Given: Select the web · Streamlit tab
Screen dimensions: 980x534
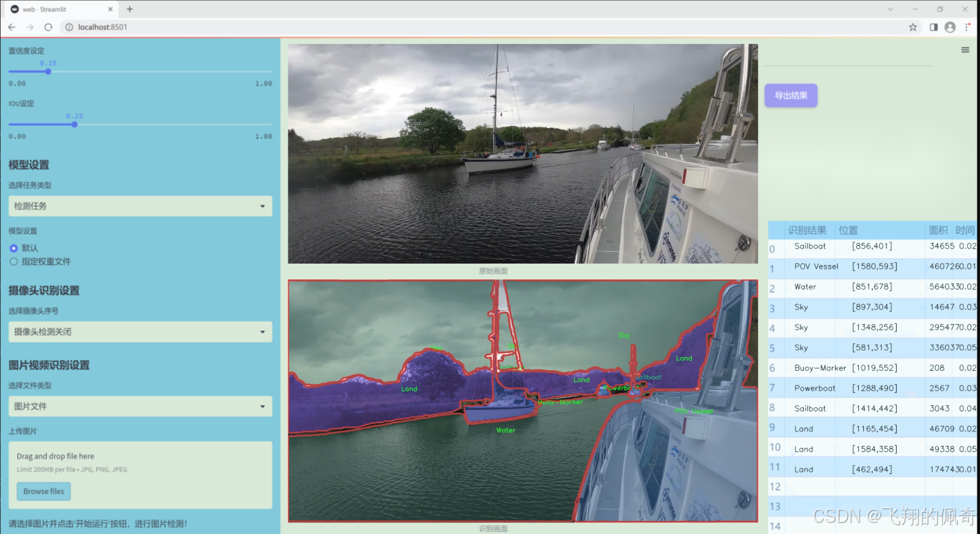Looking at the screenshot, I should [62, 9].
